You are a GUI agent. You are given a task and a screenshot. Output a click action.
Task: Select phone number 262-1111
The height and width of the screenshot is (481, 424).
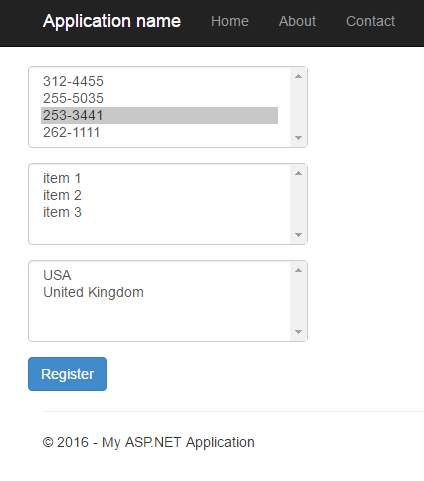pos(159,132)
